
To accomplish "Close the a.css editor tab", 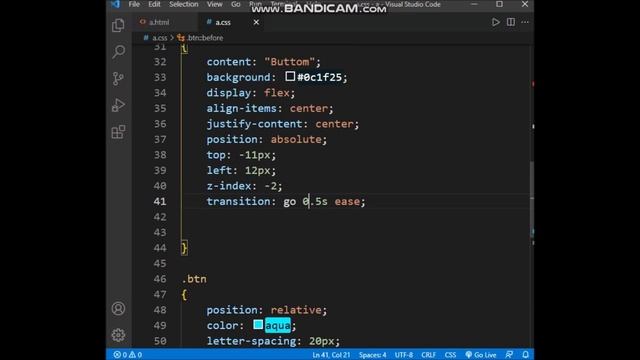I will click(256, 22).
